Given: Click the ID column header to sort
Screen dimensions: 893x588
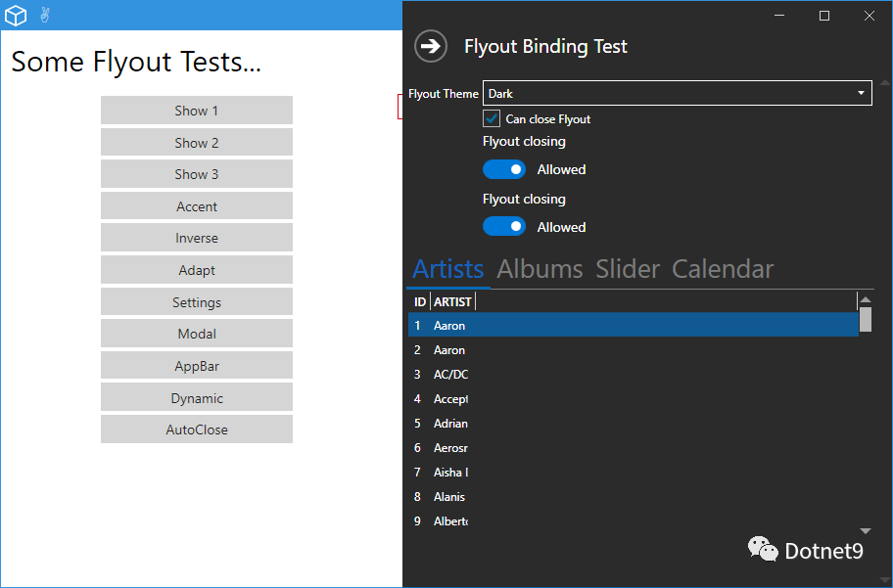Looking at the screenshot, I should pyautogui.click(x=420, y=301).
